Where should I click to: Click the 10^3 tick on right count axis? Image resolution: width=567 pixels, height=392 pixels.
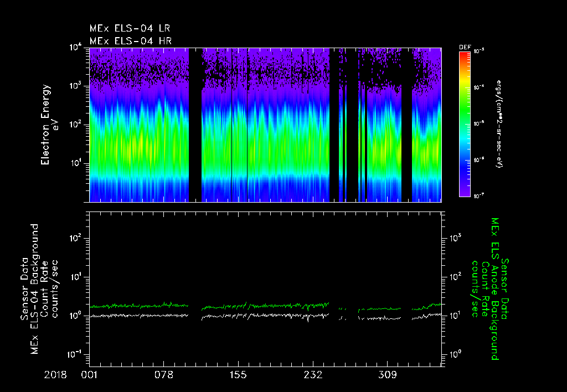click(x=455, y=238)
